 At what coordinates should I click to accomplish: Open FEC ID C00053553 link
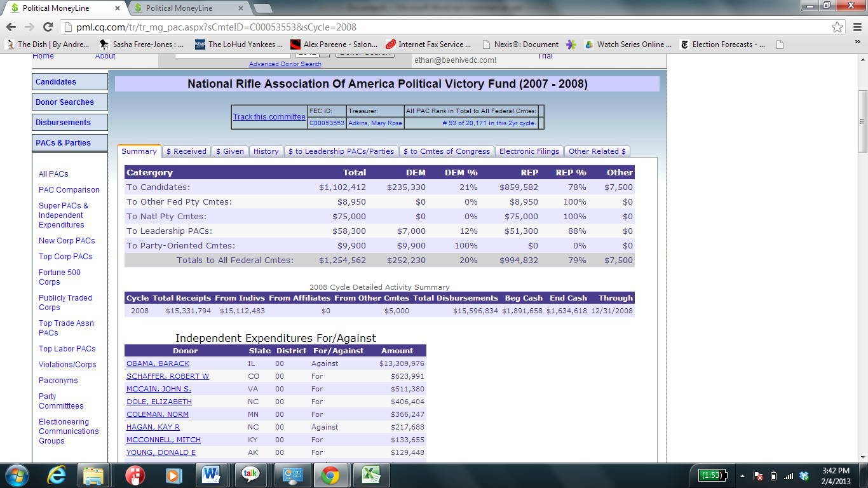(327, 123)
